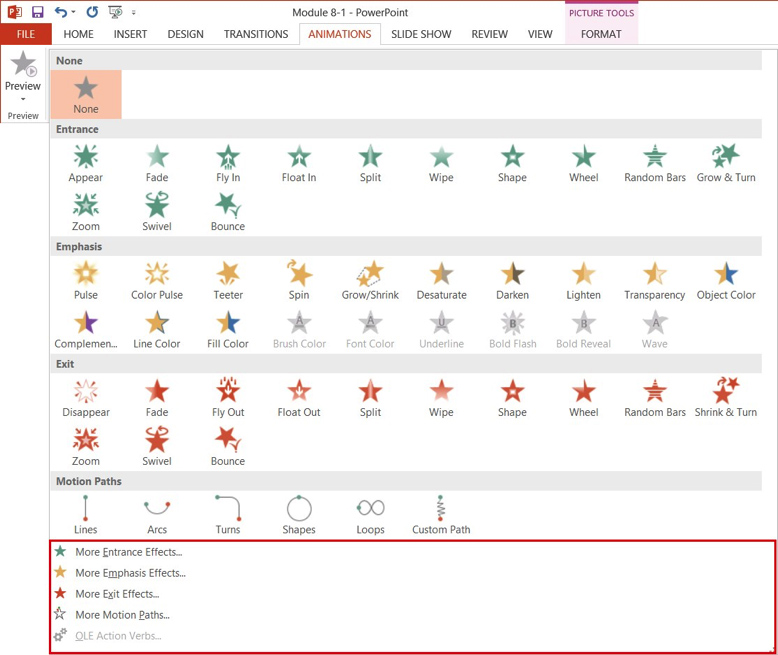Apply the Object Color emphasis effect
Screen dimensions: 778x655
(725, 280)
